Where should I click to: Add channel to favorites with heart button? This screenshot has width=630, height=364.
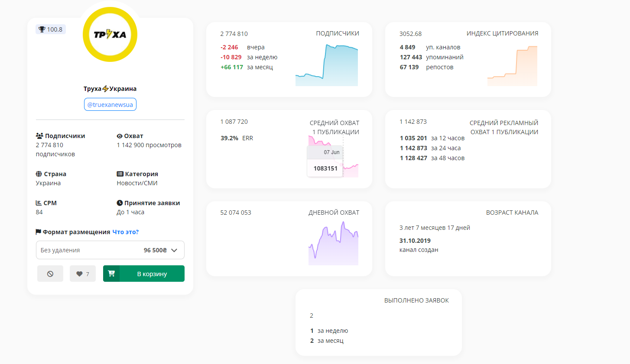[x=83, y=274]
